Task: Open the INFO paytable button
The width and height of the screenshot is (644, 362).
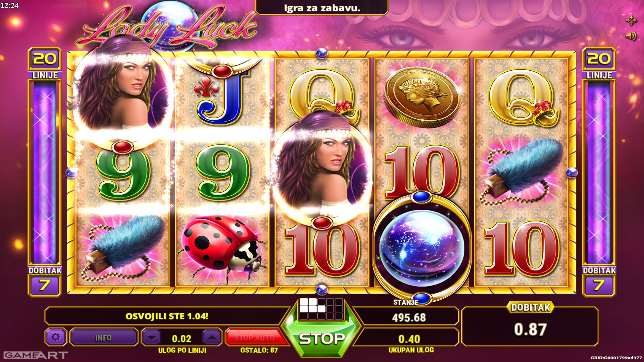Action: [103, 338]
